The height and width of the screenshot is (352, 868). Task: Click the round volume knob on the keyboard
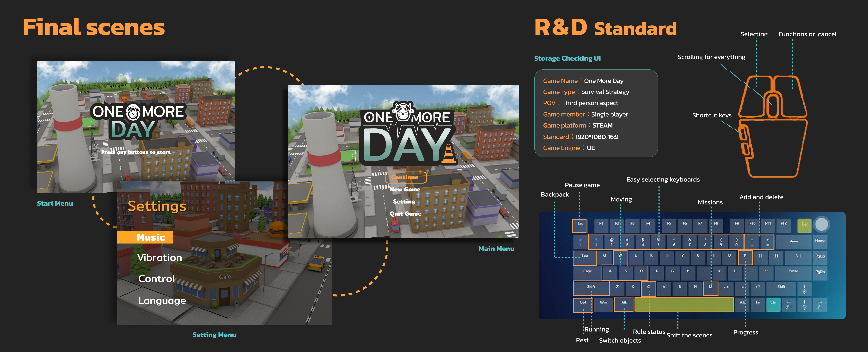click(821, 224)
